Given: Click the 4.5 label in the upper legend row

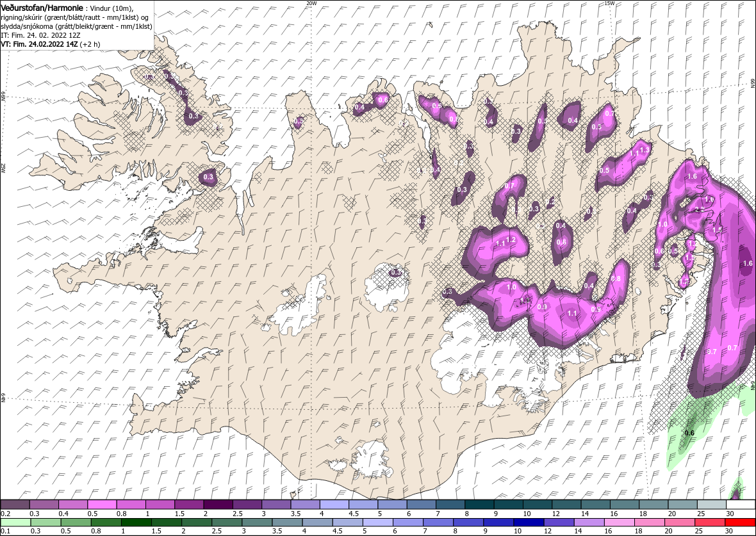Looking at the screenshot, I should point(354,514).
